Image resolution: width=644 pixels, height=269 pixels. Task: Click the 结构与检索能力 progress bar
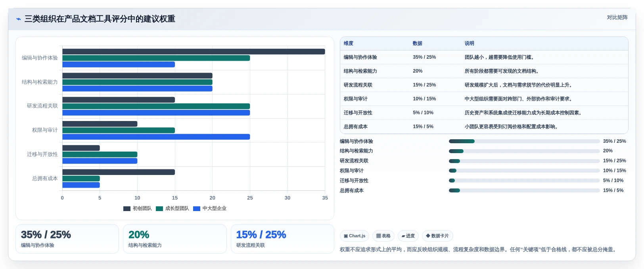[524, 151]
